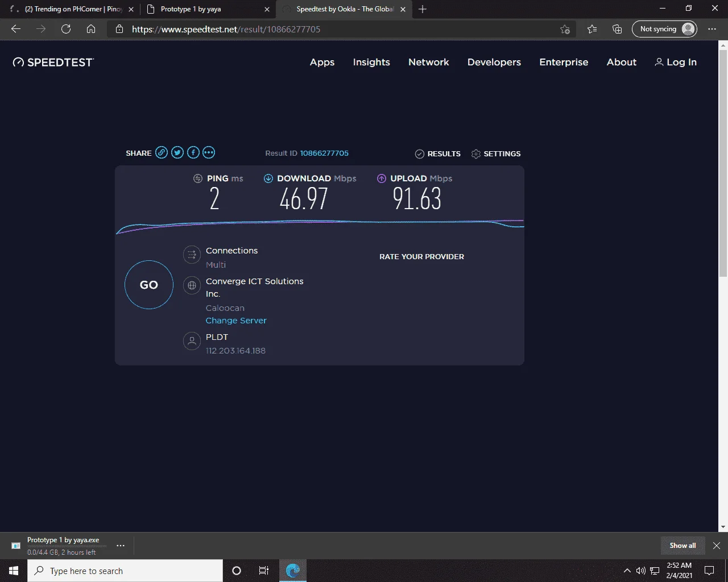This screenshot has width=728, height=582.
Task: Click the Windows search box
Action: tap(125, 571)
